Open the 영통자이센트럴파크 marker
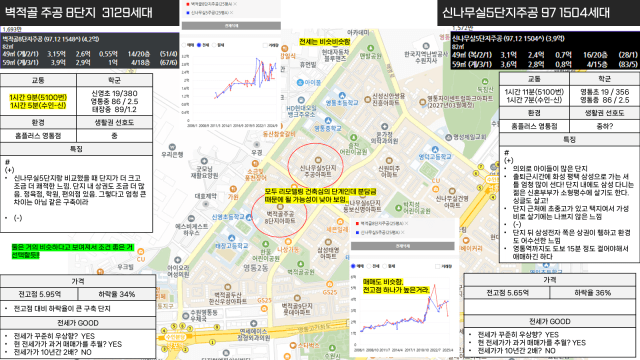 point(422,102)
